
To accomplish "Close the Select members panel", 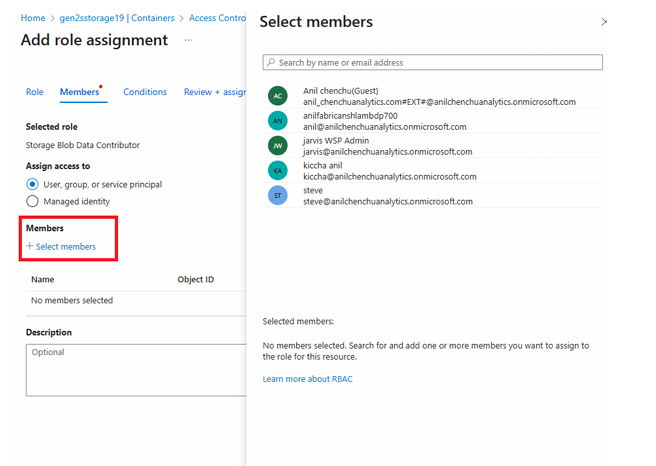I will click(x=603, y=22).
